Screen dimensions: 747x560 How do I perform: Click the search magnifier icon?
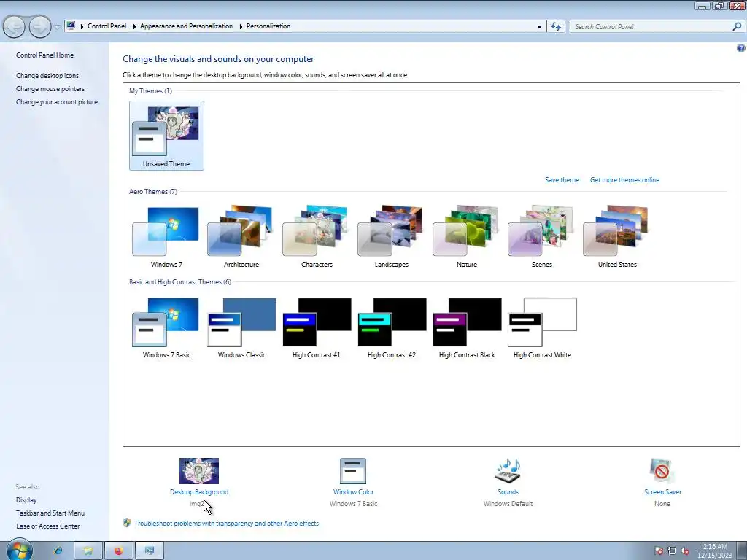737,27
